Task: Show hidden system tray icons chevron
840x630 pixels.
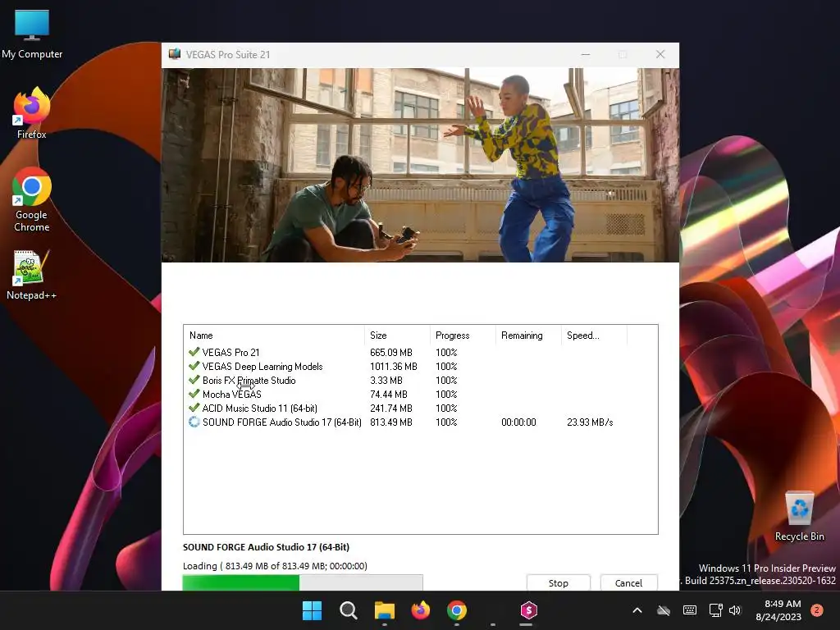Action: pos(637,610)
